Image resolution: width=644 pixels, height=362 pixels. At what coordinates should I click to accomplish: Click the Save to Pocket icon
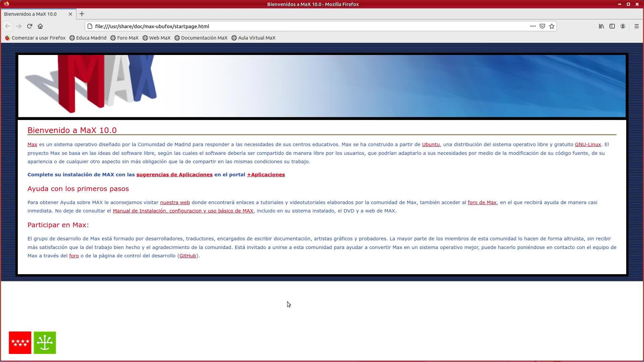click(542, 26)
